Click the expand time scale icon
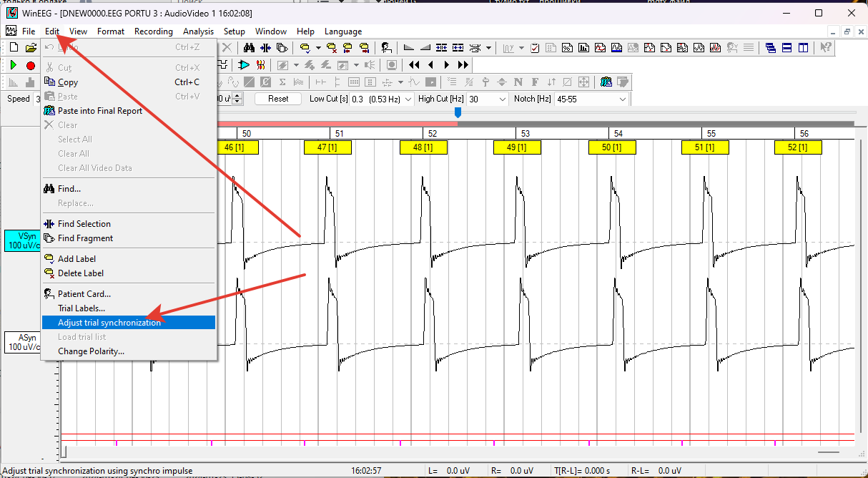This screenshot has height=478, width=868. click(x=458, y=48)
